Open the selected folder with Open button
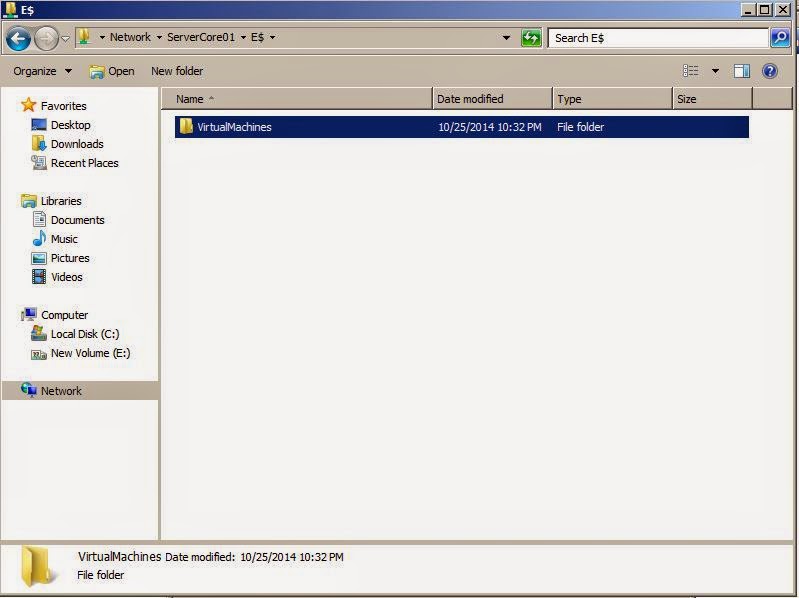Viewport: 799px width, 598px height. coord(112,71)
